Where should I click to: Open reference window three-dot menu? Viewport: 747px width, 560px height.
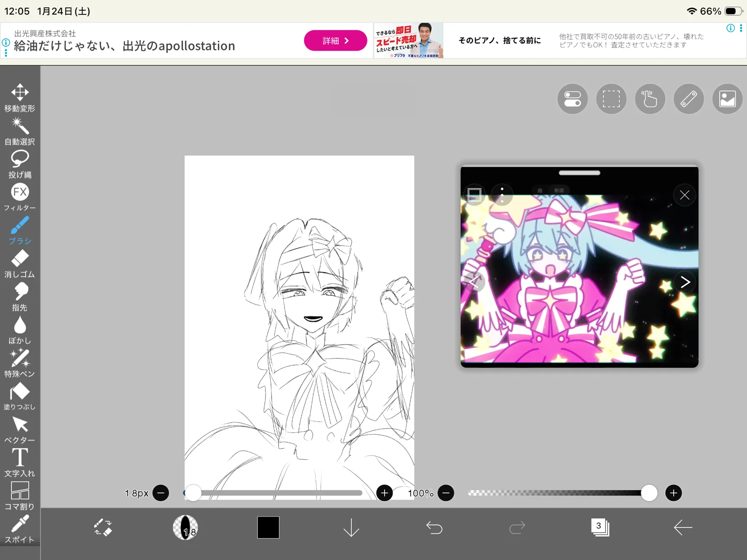point(502,195)
